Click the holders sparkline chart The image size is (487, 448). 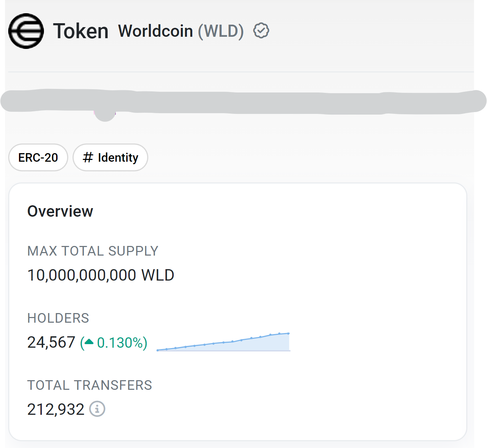tap(223, 343)
